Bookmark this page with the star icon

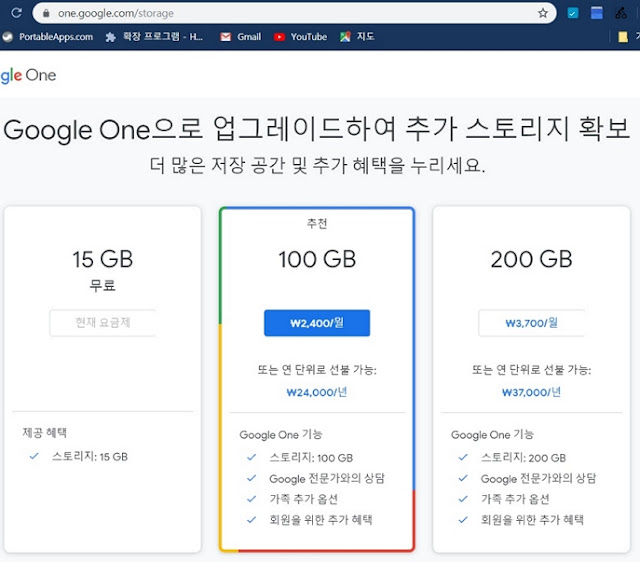[x=542, y=13]
